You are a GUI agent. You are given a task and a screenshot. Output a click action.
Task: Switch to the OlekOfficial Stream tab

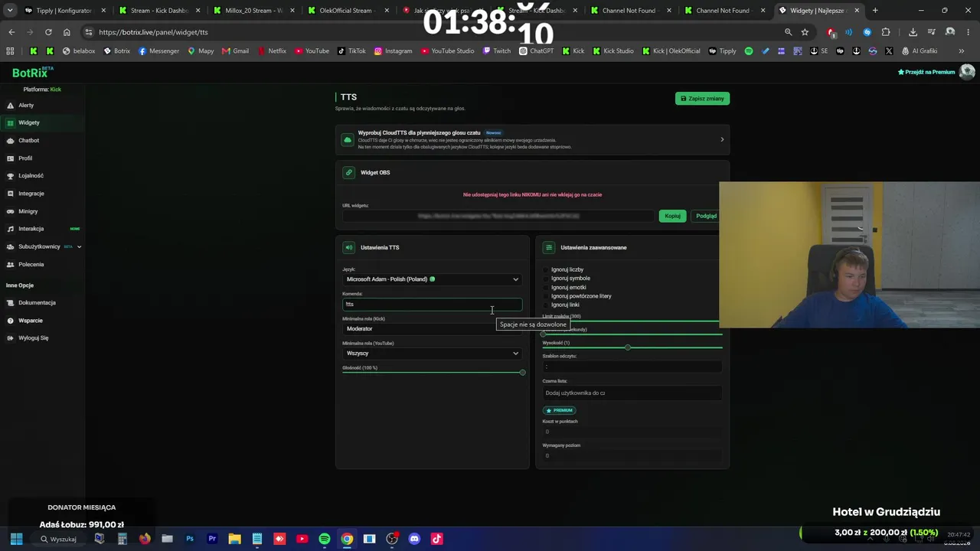pyautogui.click(x=349, y=11)
